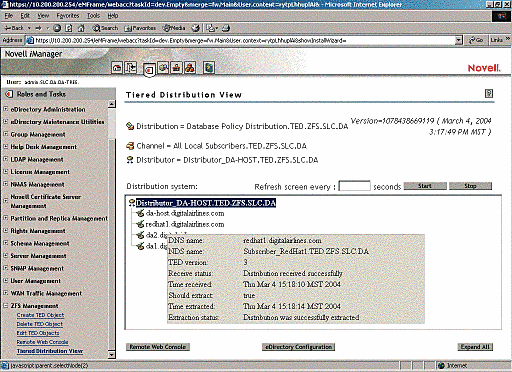
Task: Click the Print toolbar icon
Action: coord(226,28)
